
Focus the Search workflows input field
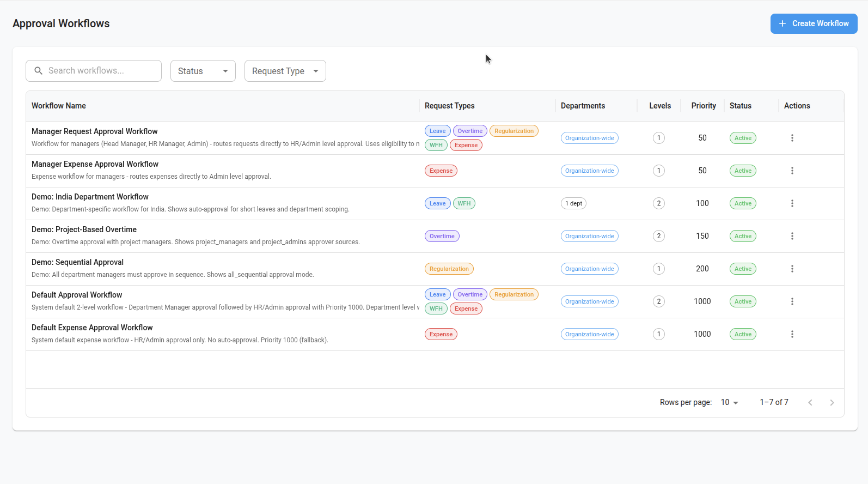click(101, 71)
